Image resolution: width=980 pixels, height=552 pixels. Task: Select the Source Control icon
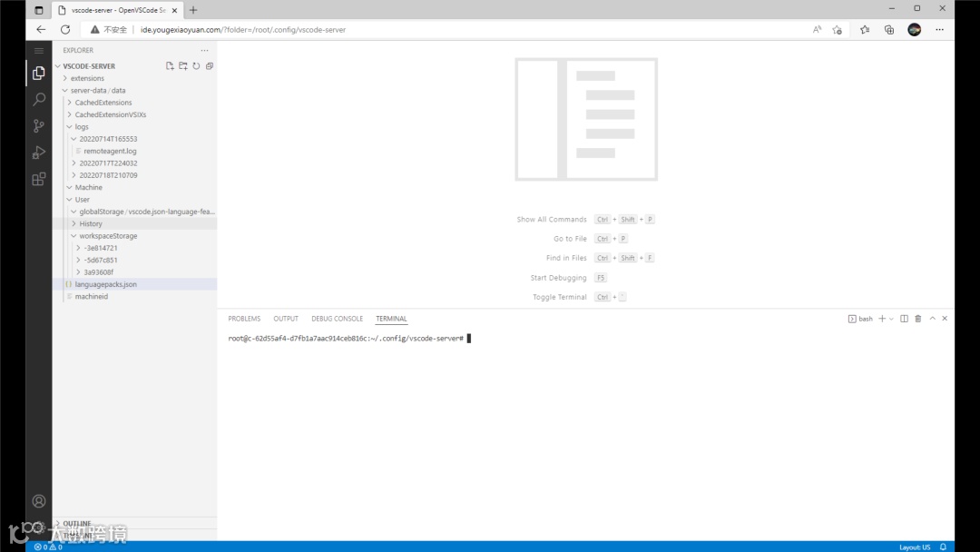[38, 125]
